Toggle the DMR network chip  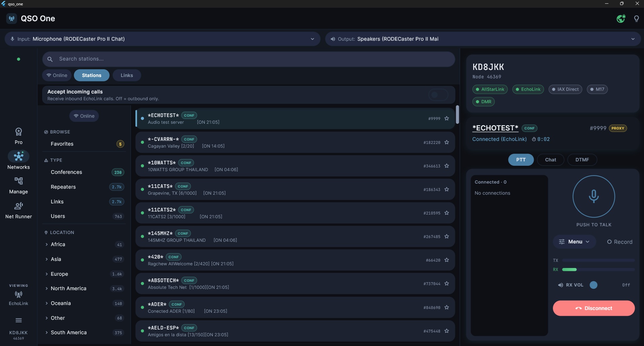pyautogui.click(x=484, y=102)
